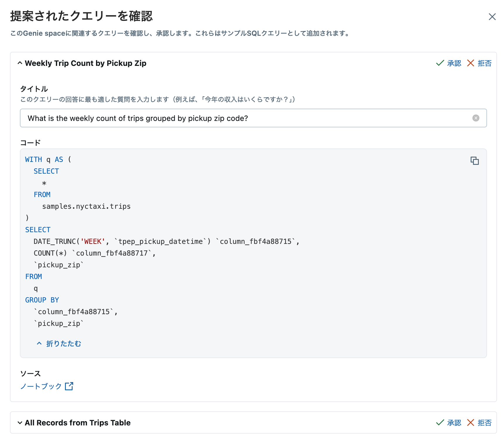Reject the Weekly Trip Count query with 拒否

[485, 63]
